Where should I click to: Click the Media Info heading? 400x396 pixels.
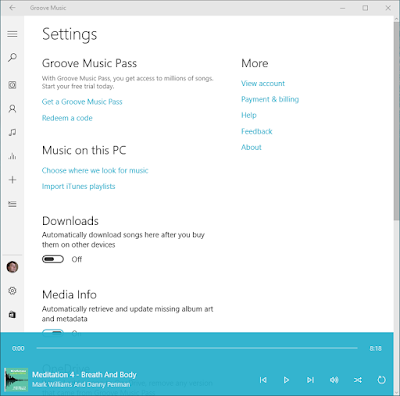coord(69,295)
